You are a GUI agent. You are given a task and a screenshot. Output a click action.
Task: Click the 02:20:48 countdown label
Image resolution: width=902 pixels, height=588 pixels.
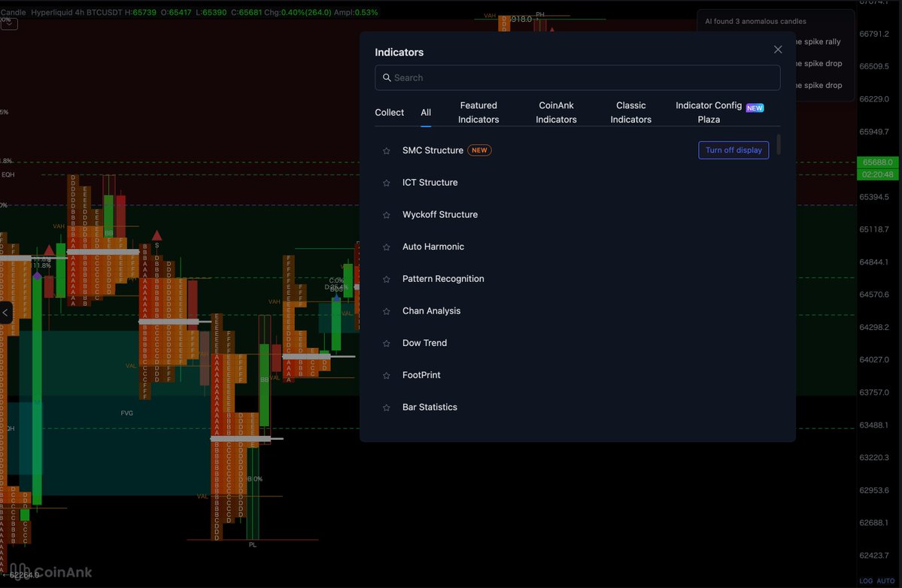(877, 174)
